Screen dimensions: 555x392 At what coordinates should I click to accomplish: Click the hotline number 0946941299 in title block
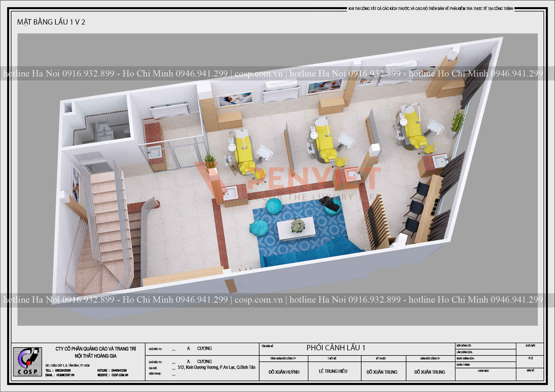point(119,371)
